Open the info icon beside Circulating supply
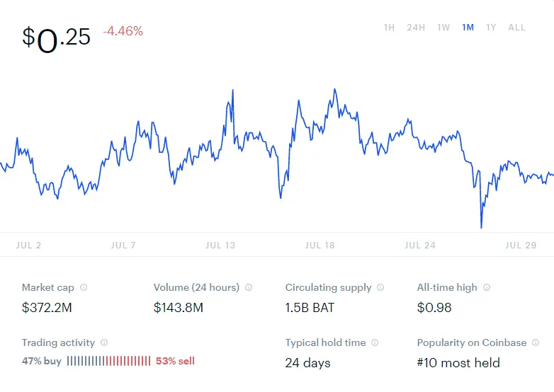The width and height of the screenshot is (554, 392). coord(380,287)
